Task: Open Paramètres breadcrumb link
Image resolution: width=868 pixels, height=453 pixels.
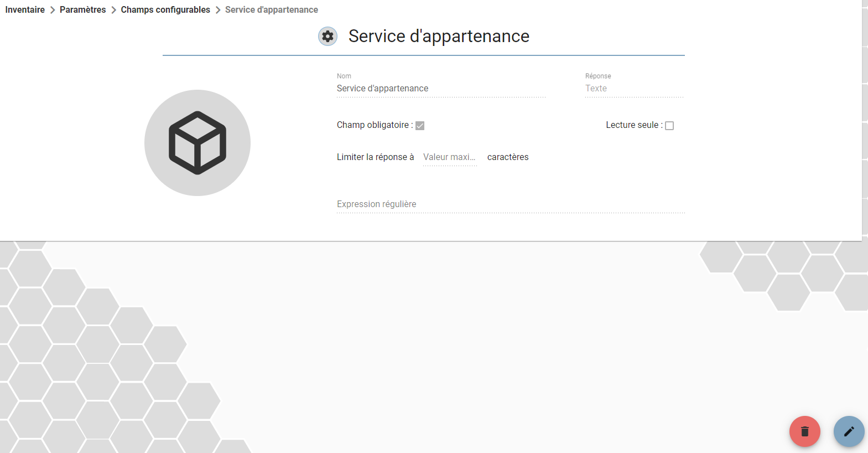Action: [x=82, y=10]
